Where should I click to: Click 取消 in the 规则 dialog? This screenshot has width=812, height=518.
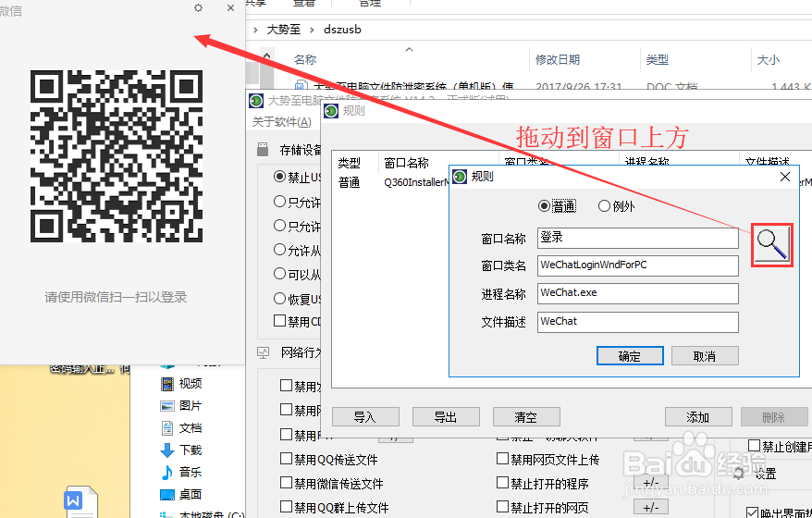click(705, 356)
